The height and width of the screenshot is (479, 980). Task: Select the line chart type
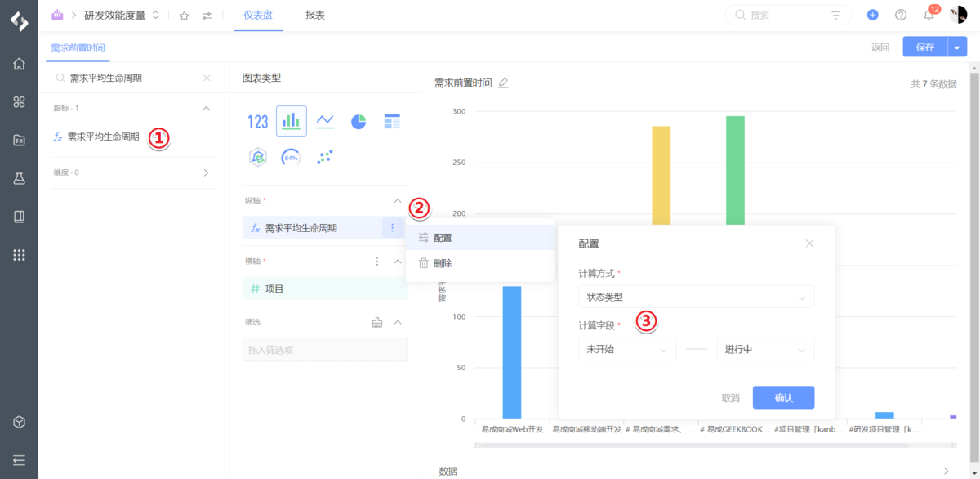(x=325, y=121)
